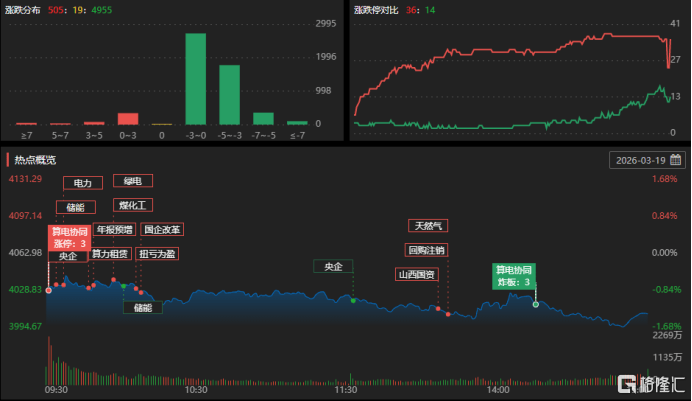Image resolution: width=692 pixels, height=401 pixels.
Task: Open the 天然气 hotspot label
Action: [x=428, y=226]
